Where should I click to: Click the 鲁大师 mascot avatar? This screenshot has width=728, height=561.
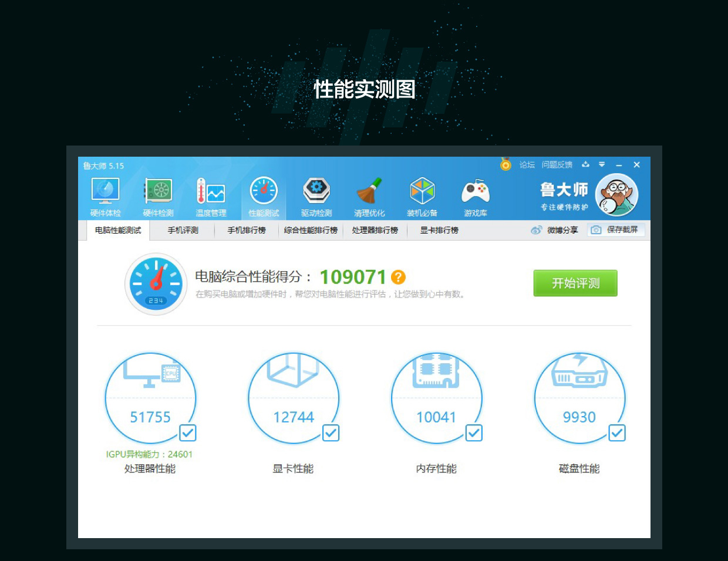(616, 195)
